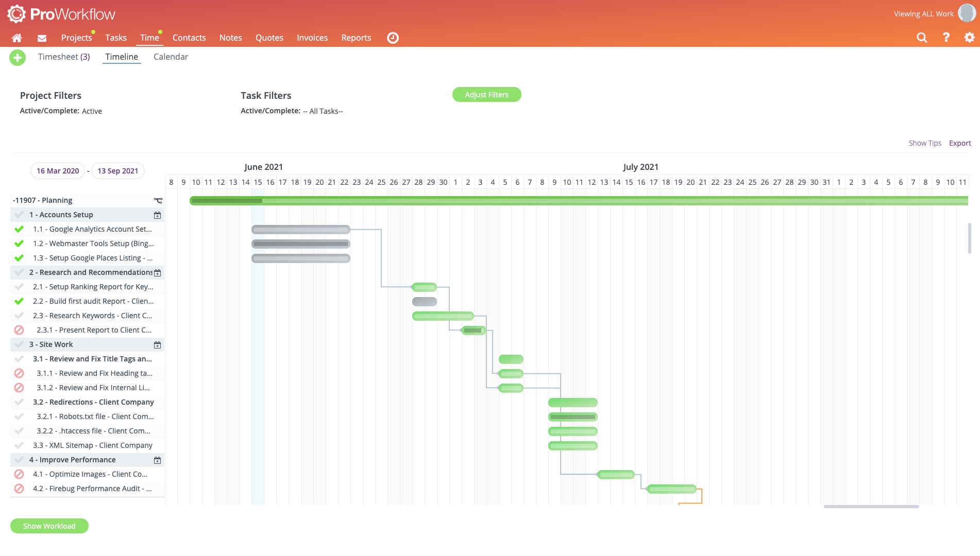Viewport: 980px width, 556px height.
Task: Switch to the Calendar tab
Action: click(x=171, y=57)
